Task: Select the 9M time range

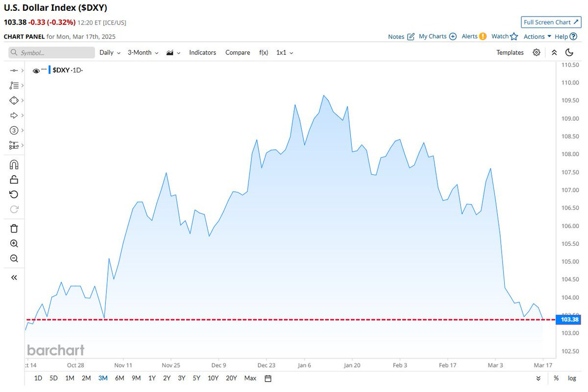Action: [x=136, y=378]
